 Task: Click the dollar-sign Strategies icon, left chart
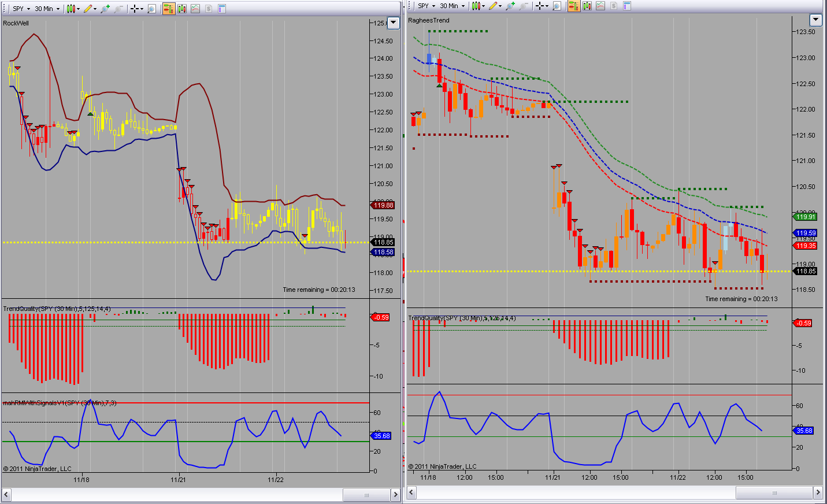coord(209,9)
